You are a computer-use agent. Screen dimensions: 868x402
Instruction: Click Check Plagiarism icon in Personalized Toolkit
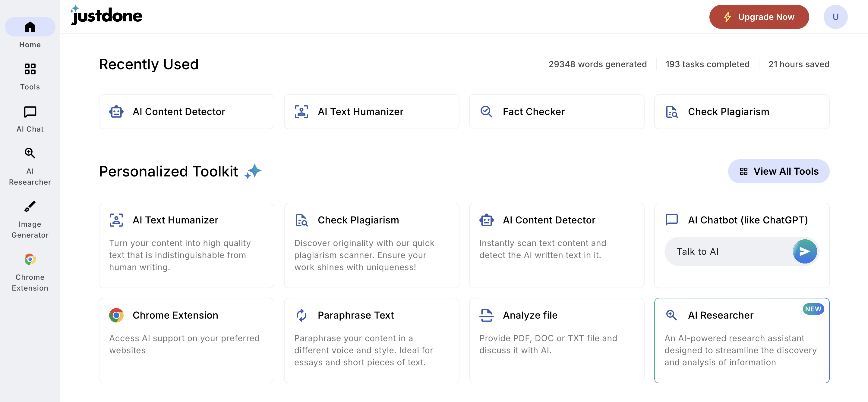click(x=301, y=220)
